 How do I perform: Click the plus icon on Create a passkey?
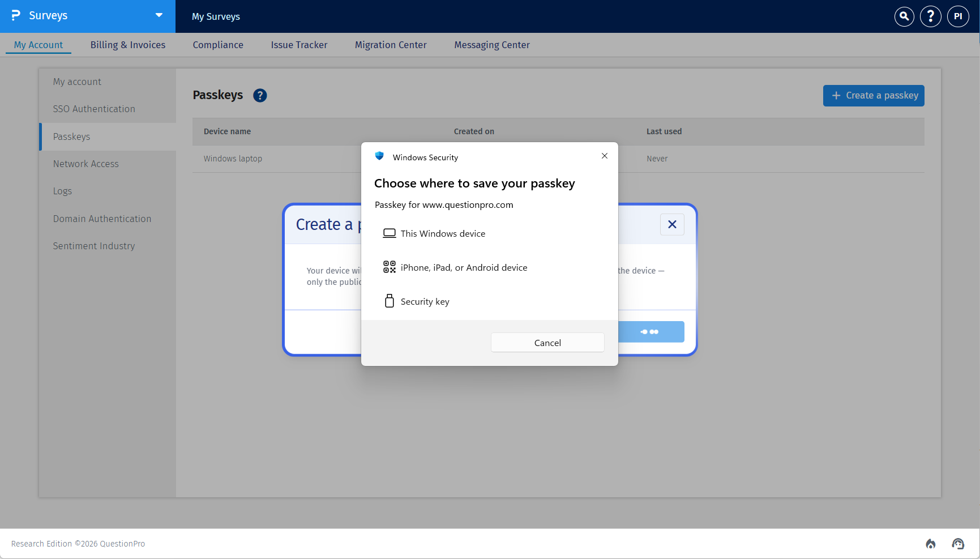(836, 96)
